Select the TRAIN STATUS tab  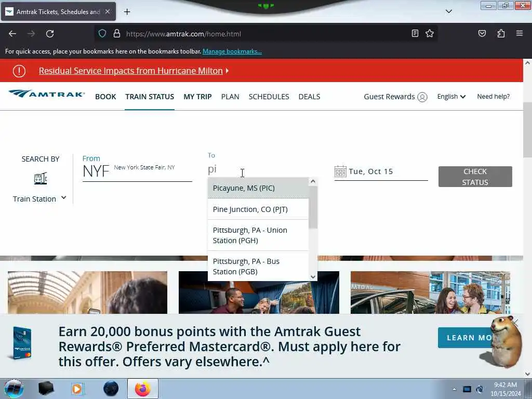pos(150,97)
